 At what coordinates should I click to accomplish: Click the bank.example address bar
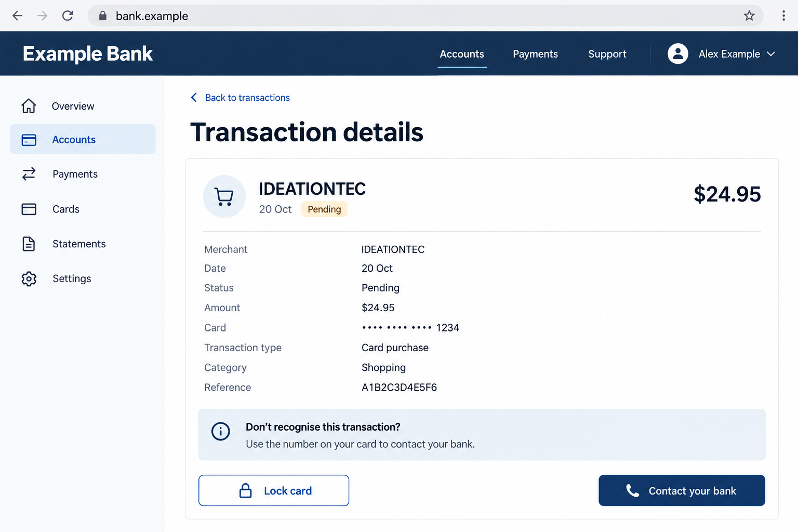tap(425, 16)
